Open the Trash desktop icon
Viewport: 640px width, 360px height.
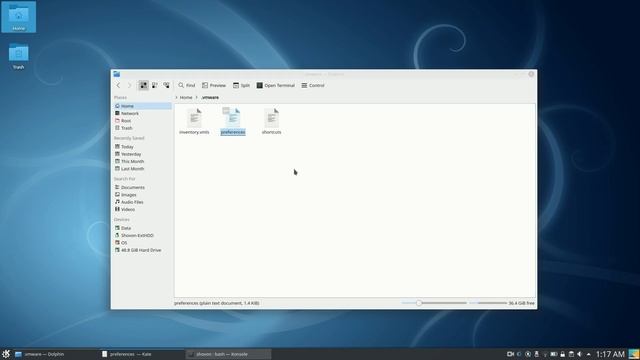tap(18, 56)
